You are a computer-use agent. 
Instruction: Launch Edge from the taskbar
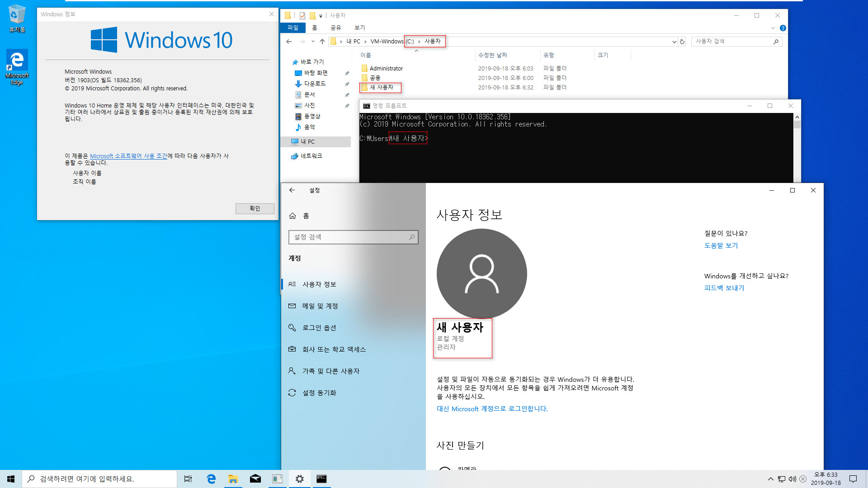coord(211,479)
